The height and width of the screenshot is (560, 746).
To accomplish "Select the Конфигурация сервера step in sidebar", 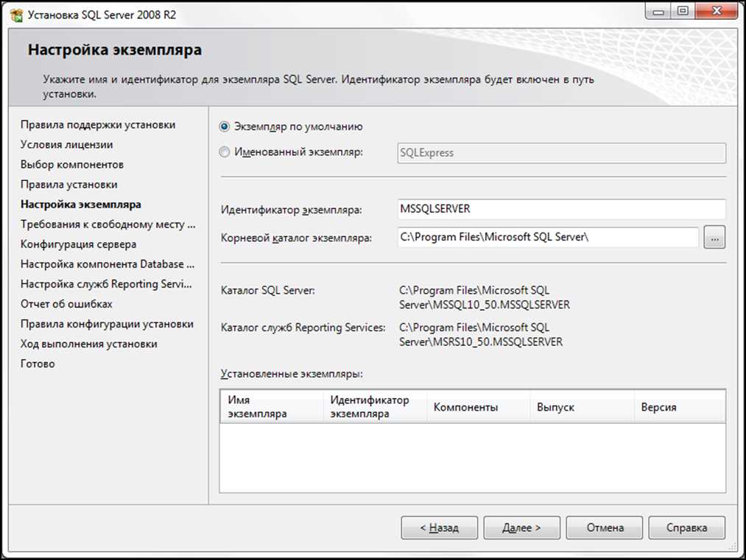I will (x=78, y=244).
